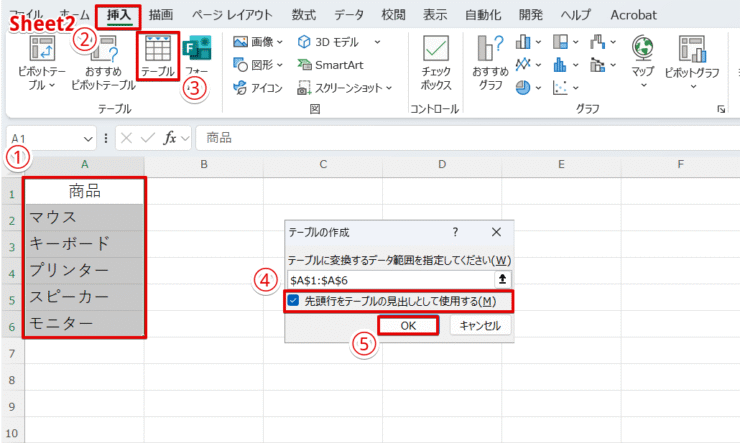
Task: Insert a hierarchy (treemap) chart
Action: point(560,42)
